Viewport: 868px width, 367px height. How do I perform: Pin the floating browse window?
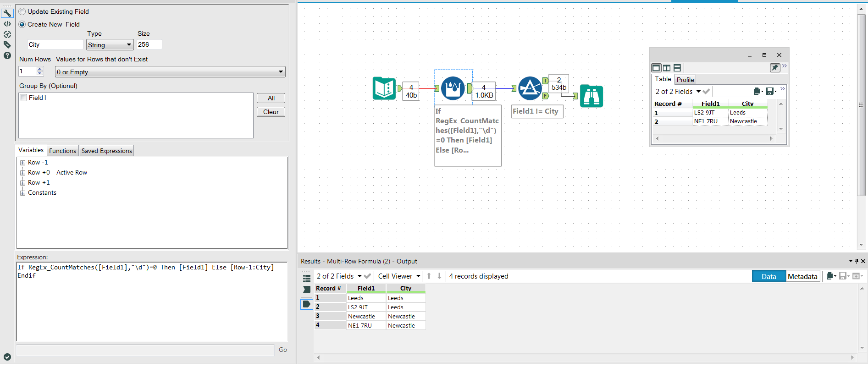coord(774,68)
